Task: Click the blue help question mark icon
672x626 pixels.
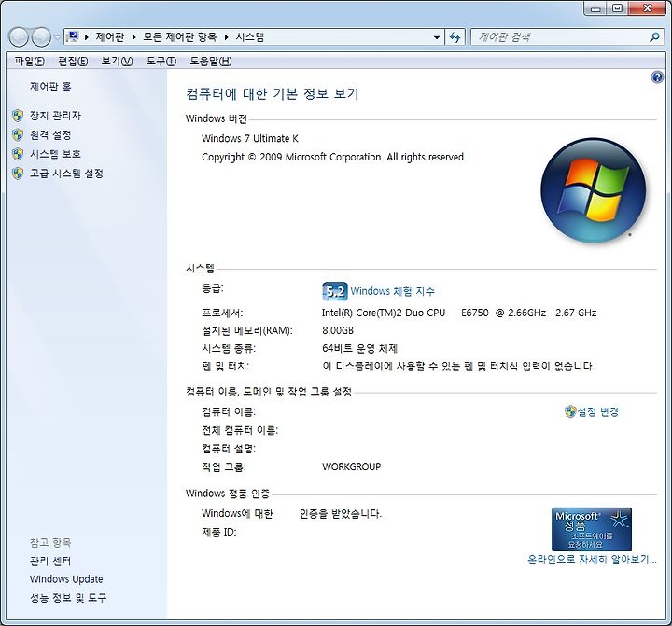Action: click(657, 77)
